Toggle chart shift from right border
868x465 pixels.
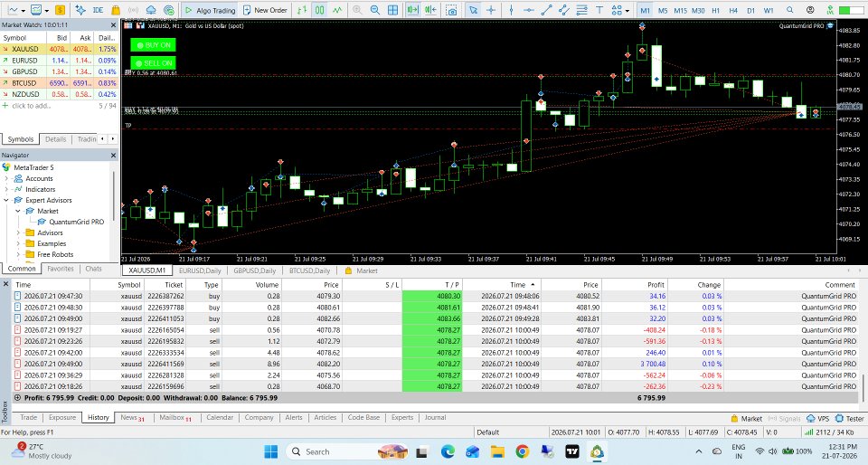(430, 10)
